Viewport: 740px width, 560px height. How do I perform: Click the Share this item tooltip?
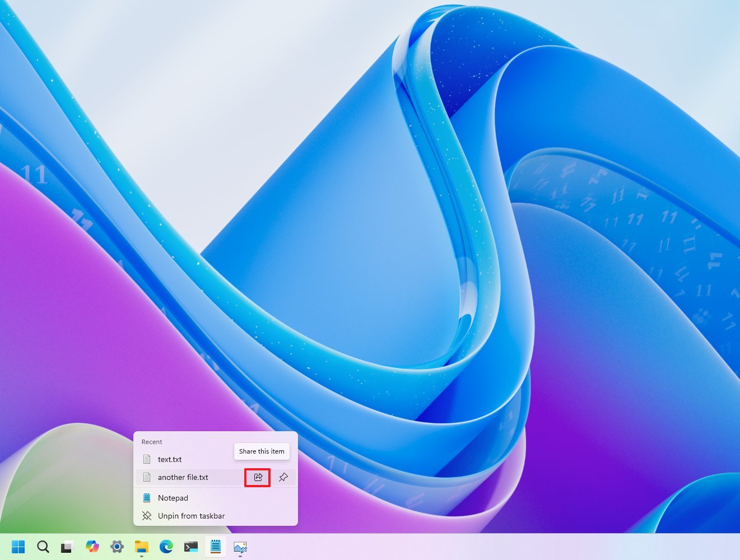point(262,451)
